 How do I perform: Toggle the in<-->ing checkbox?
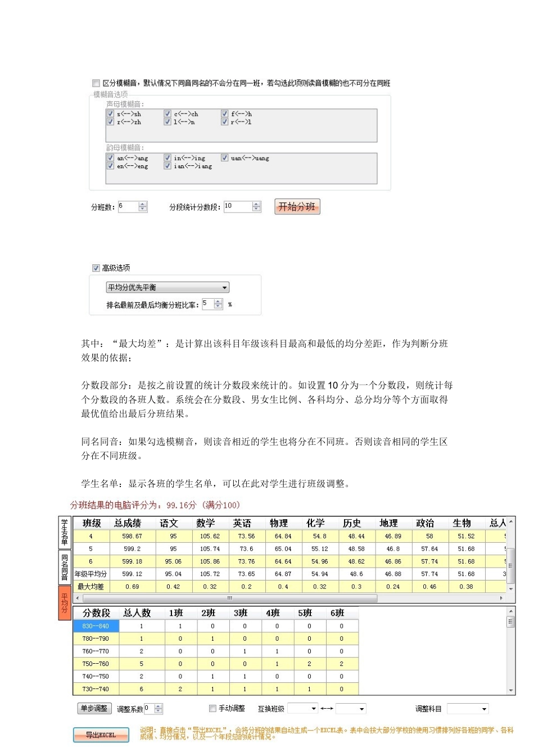tap(168, 158)
